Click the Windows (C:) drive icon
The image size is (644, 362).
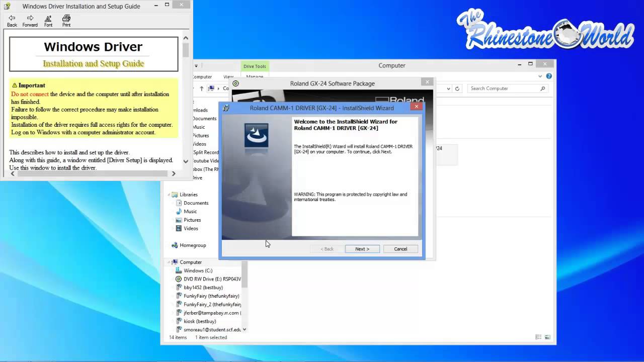179,270
